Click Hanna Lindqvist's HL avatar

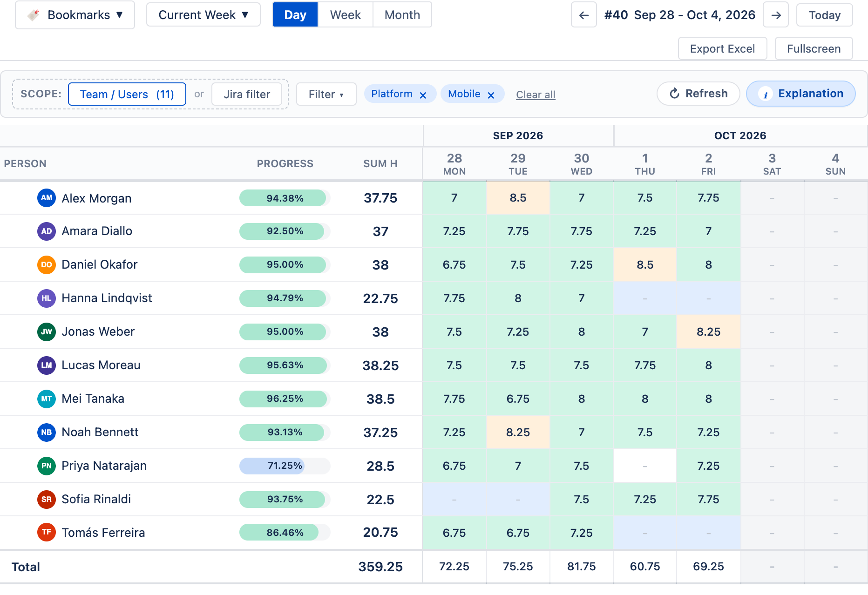47,298
